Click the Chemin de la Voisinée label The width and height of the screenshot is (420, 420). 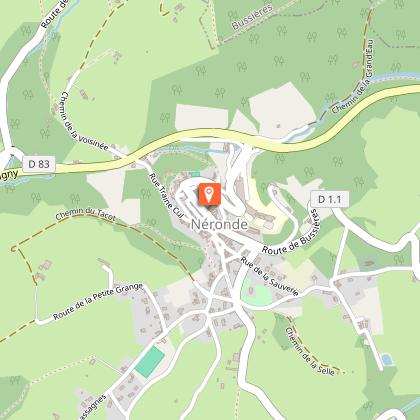(x=84, y=121)
